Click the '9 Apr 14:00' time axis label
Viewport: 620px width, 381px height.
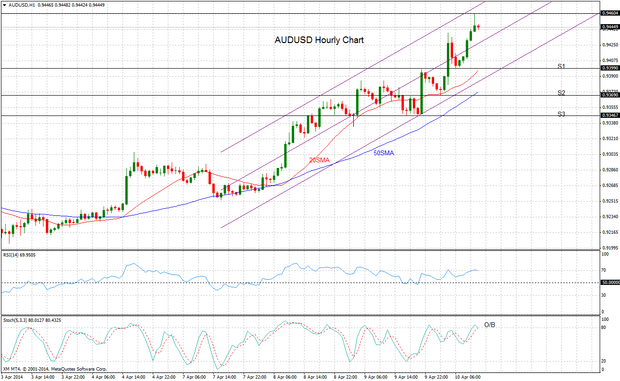coord(406,377)
